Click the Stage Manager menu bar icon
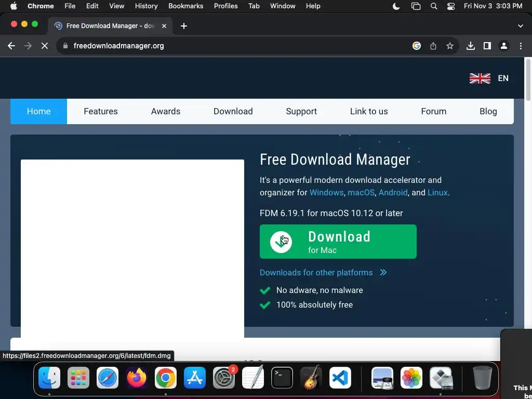This screenshot has height=399, width=532. tap(416, 6)
